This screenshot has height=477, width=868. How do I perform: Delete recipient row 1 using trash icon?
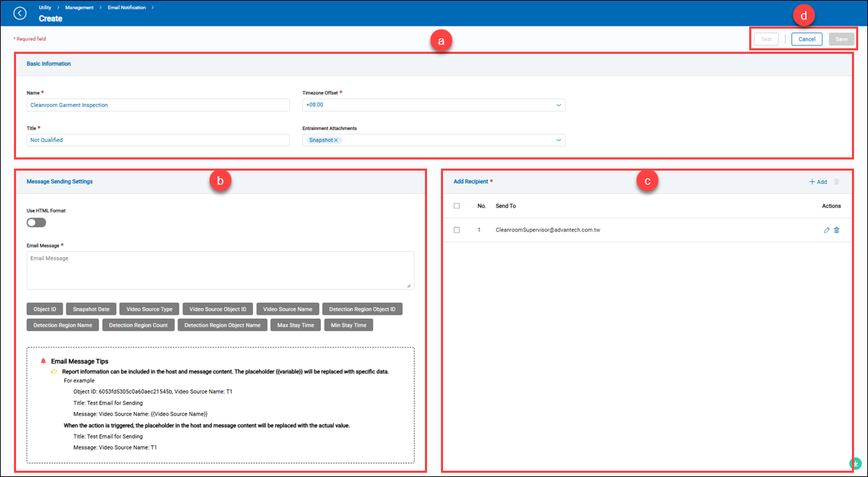pos(837,229)
